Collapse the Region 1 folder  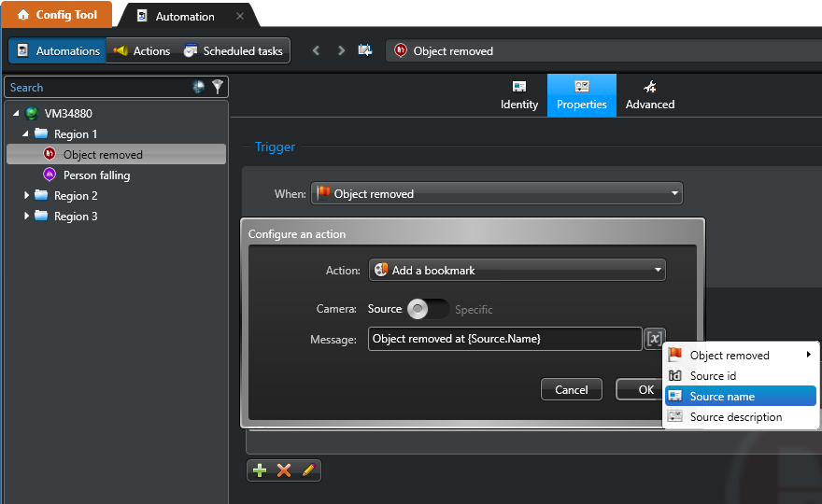25,133
